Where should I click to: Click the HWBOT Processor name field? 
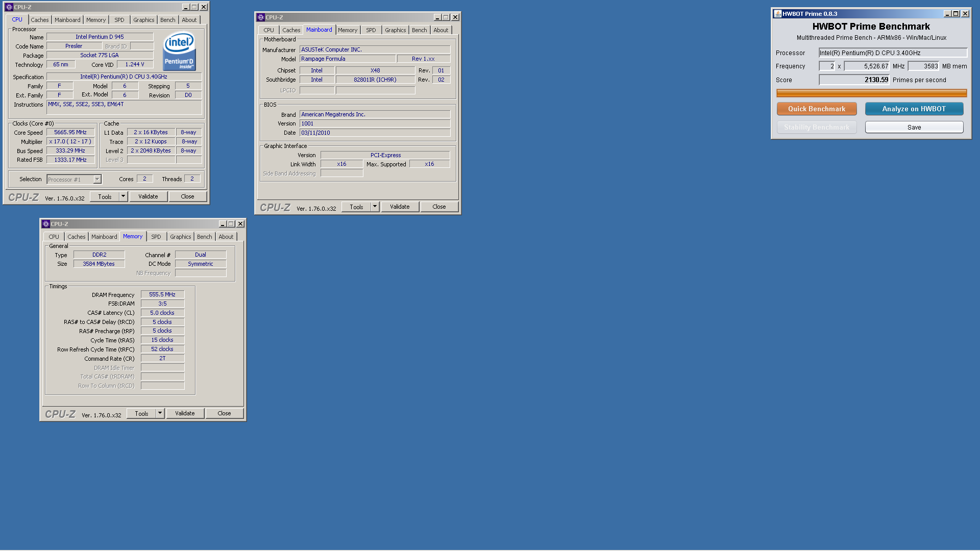893,53
